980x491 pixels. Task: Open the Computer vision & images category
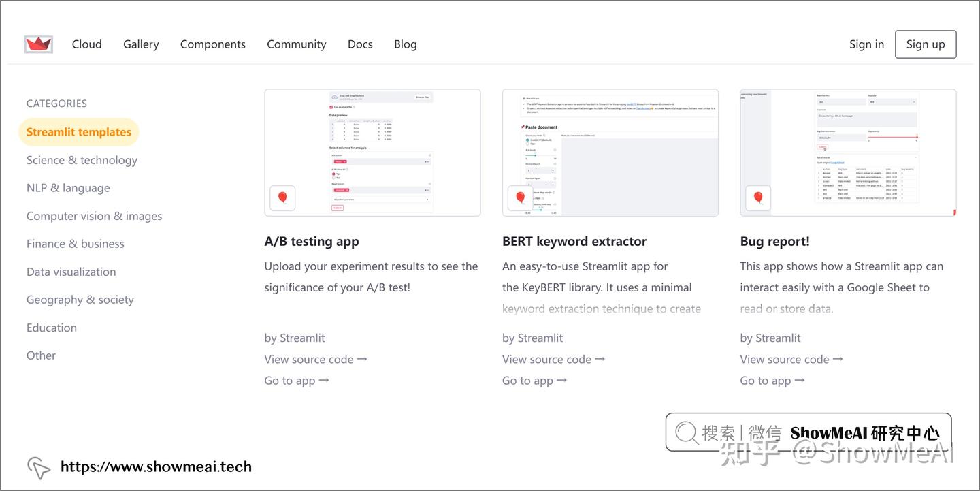point(95,216)
